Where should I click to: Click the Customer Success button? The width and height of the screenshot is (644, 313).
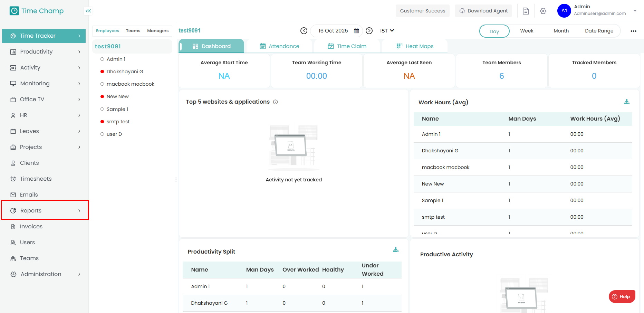coord(423,11)
